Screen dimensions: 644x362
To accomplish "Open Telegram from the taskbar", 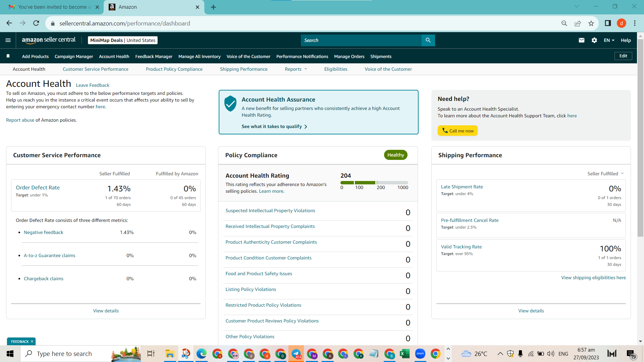I will tap(296, 354).
